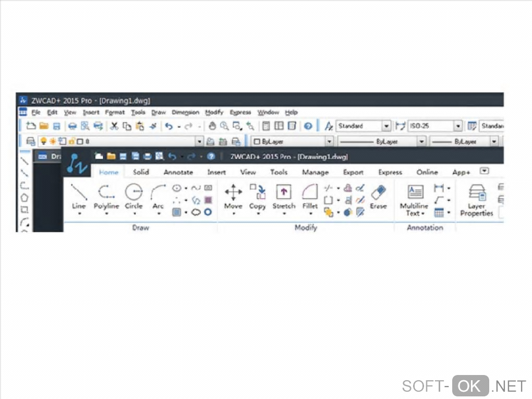
Task: Click the Cut scissors icon in the classic toolbar
Action: [x=114, y=126]
